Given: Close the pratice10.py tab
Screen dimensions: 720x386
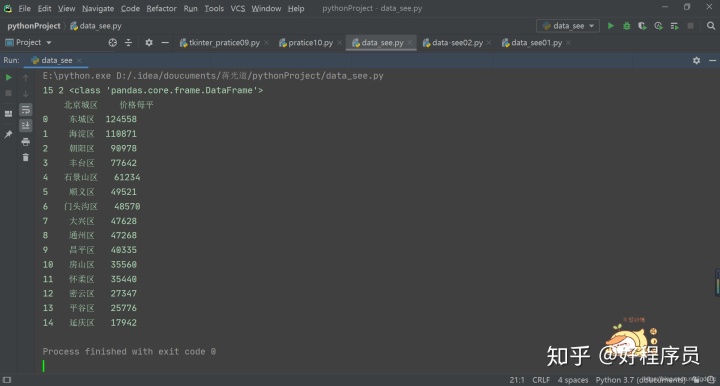Looking at the screenshot, I should [339, 43].
